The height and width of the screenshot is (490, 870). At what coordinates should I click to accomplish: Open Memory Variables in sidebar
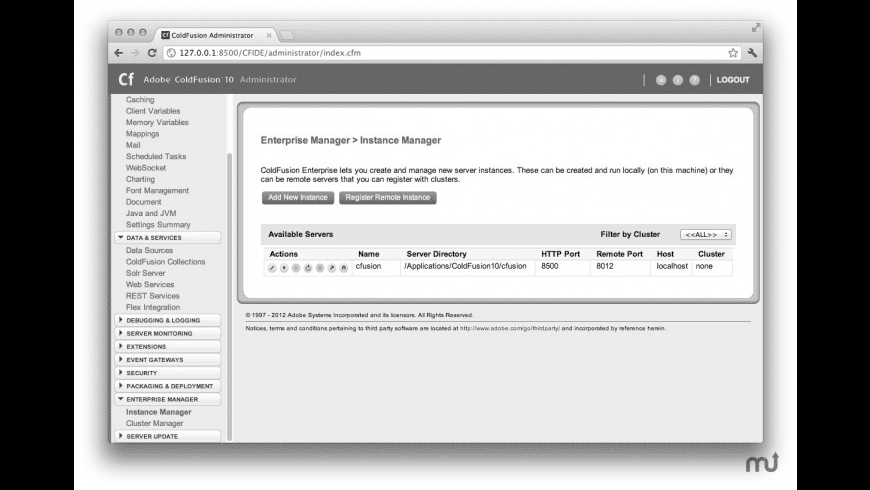pyautogui.click(x=157, y=122)
